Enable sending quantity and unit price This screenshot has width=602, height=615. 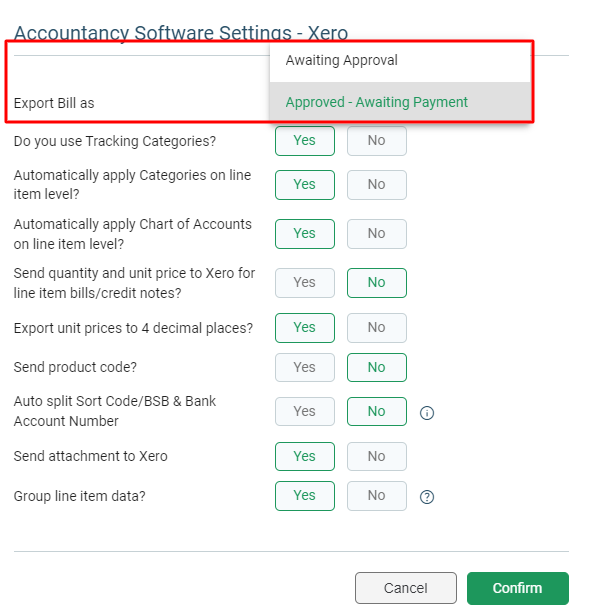click(x=305, y=283)
